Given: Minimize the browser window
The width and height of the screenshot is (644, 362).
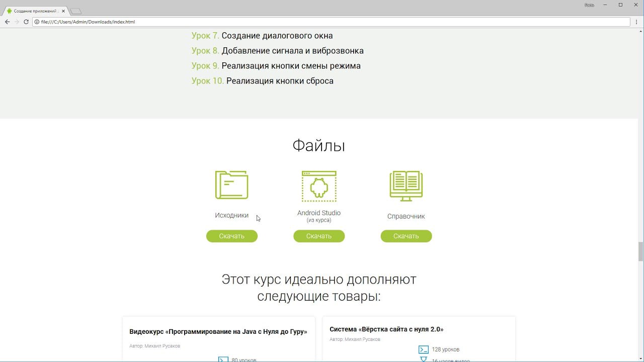Looking at the screenshot, I should click(x=606, y=5).
